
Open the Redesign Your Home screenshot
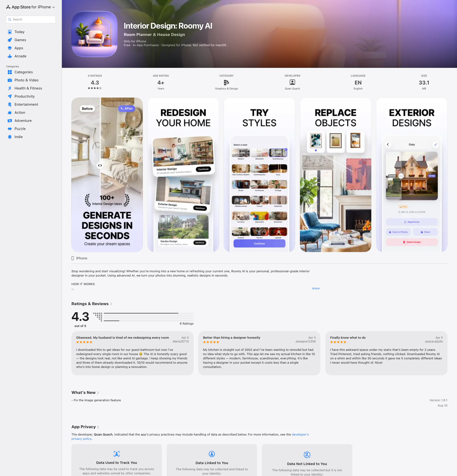[x=183, y=175]
